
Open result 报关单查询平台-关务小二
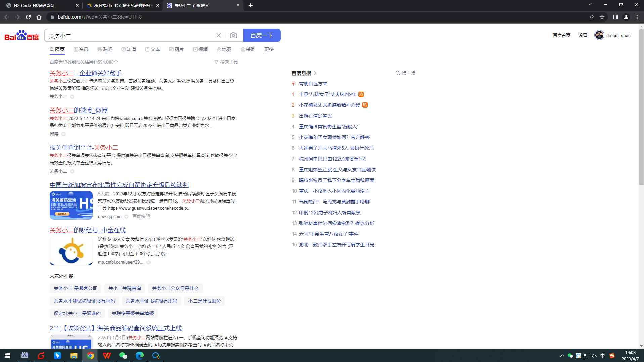click(84, 147)
